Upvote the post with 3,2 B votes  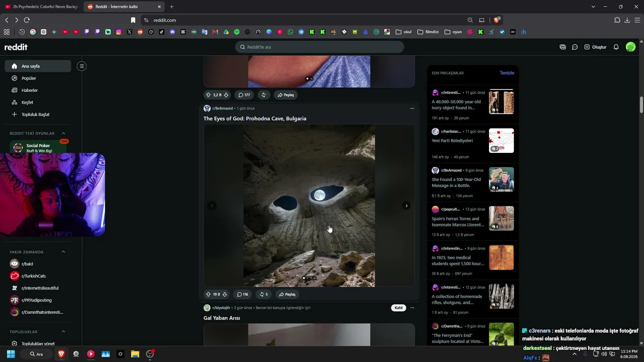pos(208,95)
